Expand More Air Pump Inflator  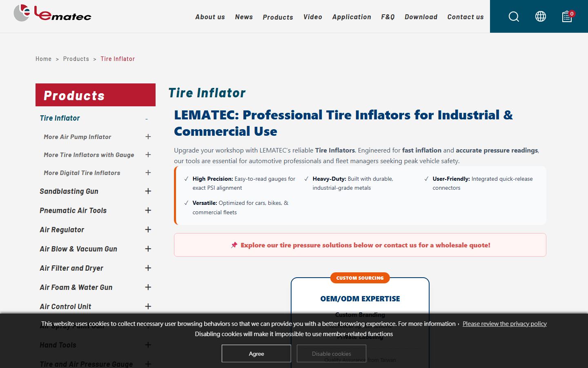[148, 137]
